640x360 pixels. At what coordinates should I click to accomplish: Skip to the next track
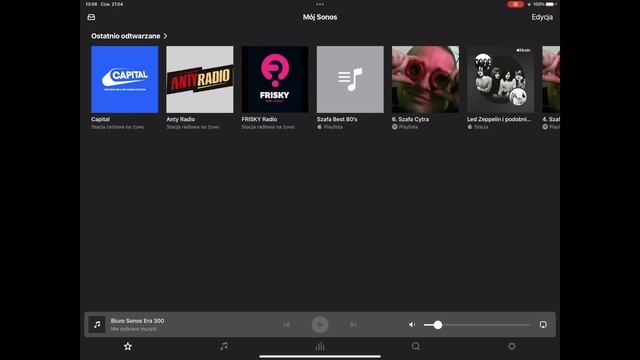[353, 324]
